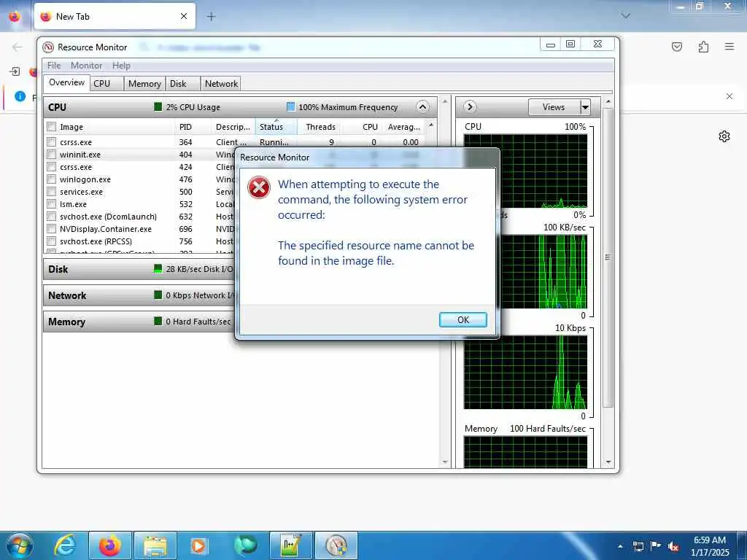Sort by the Image column header
Image resolution: width=747 pixels, height=560 pixels.
(115, 127)
